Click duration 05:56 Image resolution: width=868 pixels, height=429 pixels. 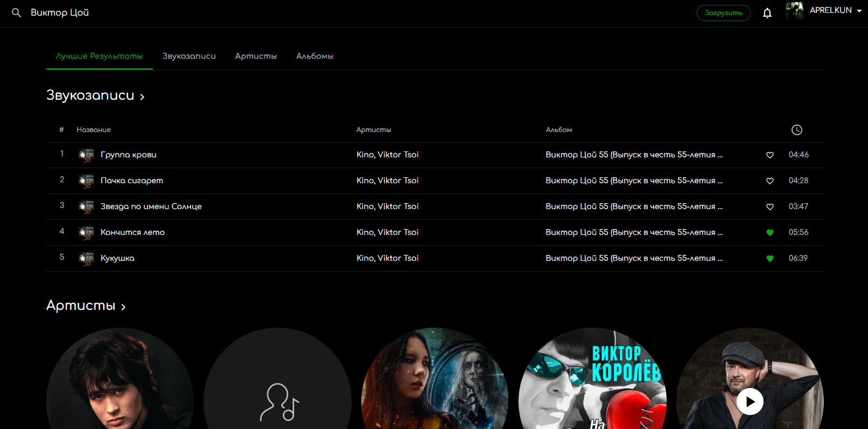(x=799, y=232)
